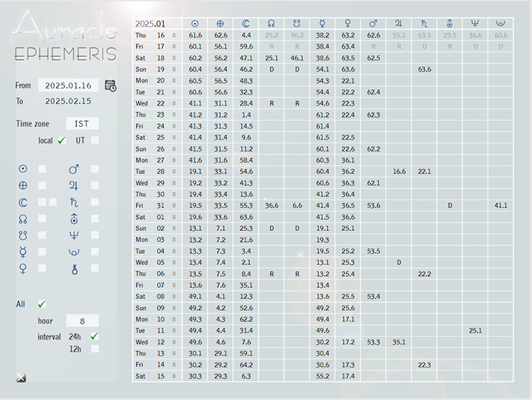Viewport: 532px width, 400px height.
Task: Click the Neptune column header in table
Action: (474, 24)
